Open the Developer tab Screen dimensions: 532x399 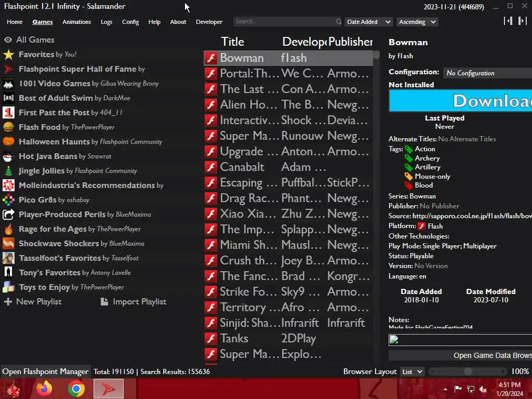pos(209,22)
